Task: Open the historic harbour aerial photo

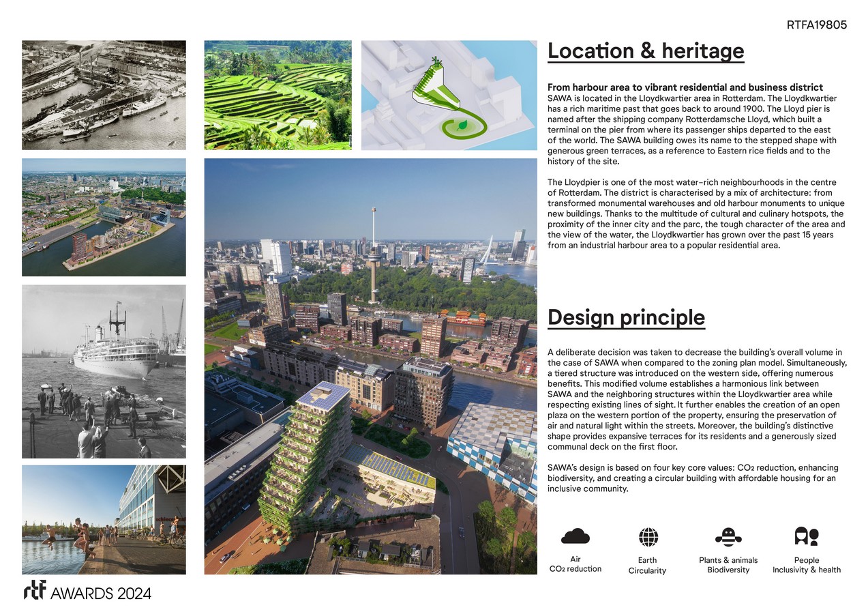Action: (x=104, y=95)
